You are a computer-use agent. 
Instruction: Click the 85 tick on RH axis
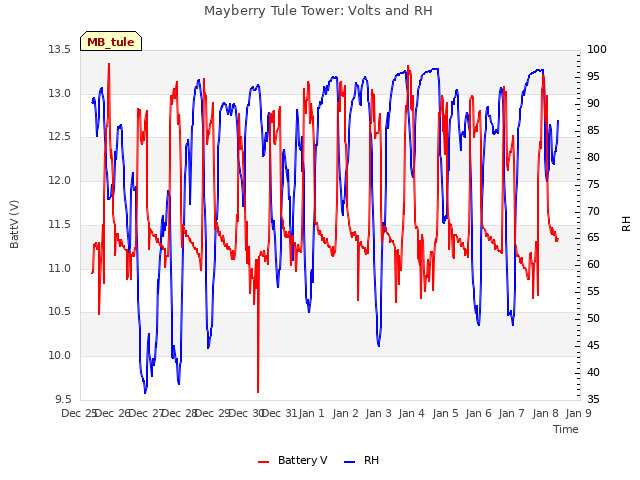pyautogui.click(x=593, y=130)
